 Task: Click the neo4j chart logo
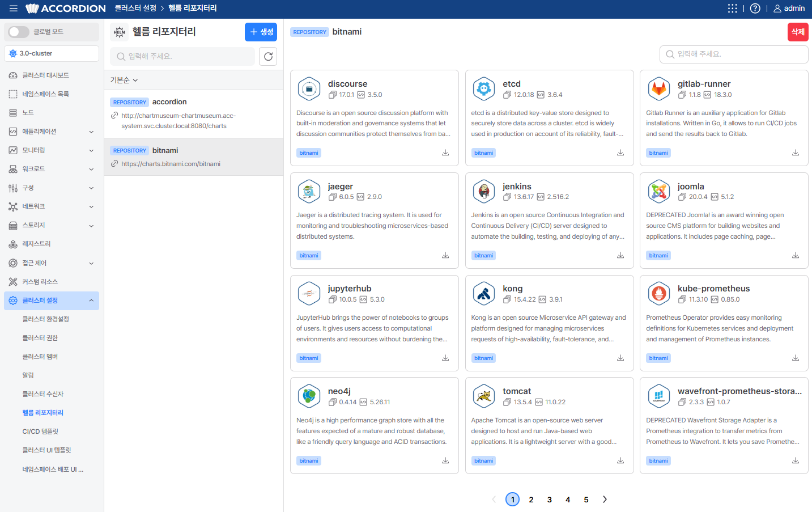(309, 396)
